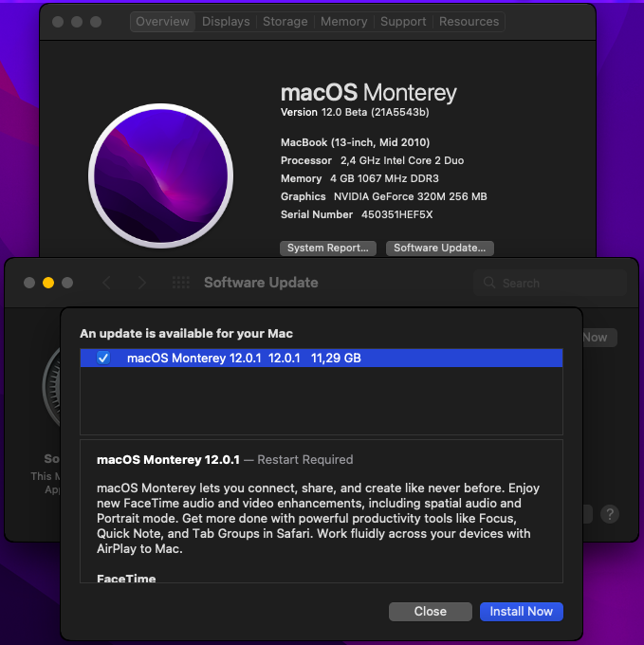Click Close button in update dialog

click(431, 611)
